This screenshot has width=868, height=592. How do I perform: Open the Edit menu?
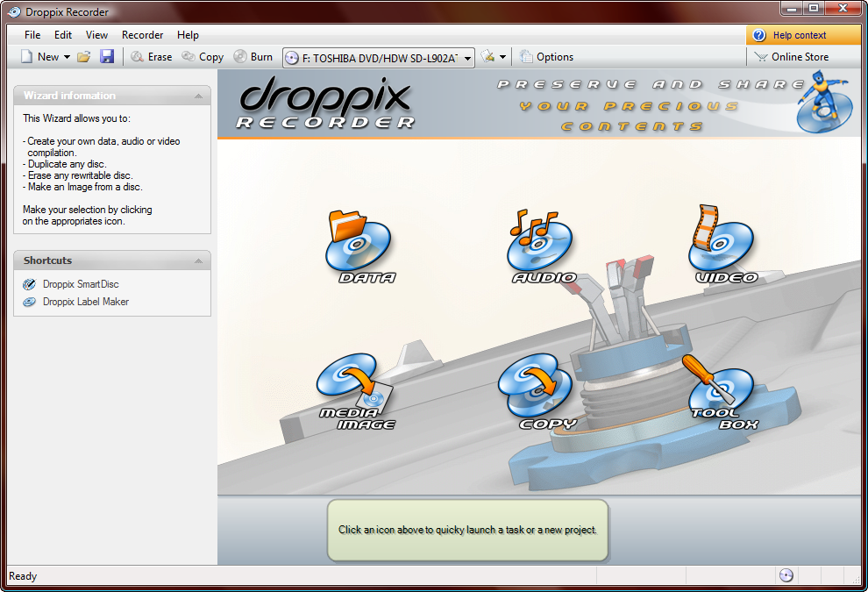pyautogui.click(x=63, y=35)
